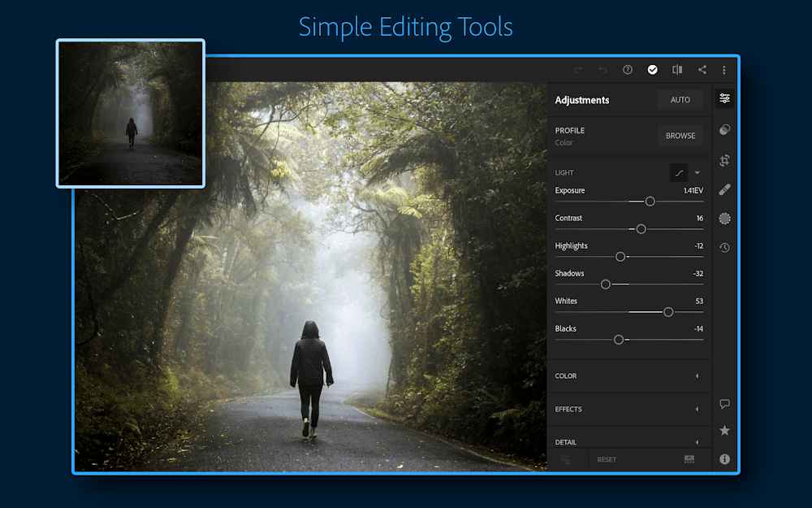Select the Adjustments sliders icon
The width and height of the screenshot is (812, 508).
click(723, 98)
